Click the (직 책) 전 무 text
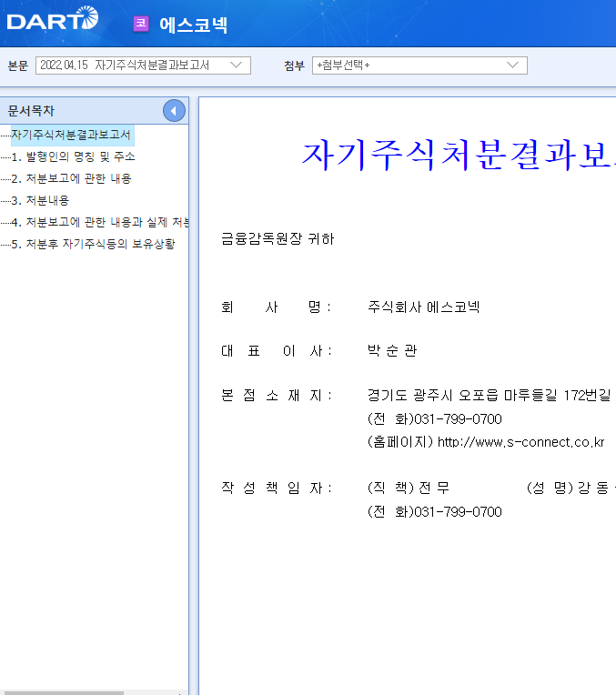Viewport: 616px width, 695px height. point(409,488)
